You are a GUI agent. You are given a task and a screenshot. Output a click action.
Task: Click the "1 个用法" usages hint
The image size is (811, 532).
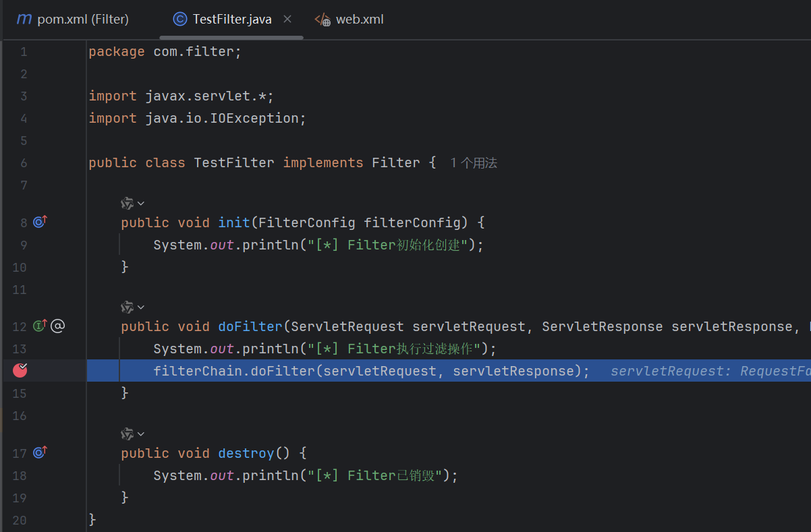[x=474, y=163]
